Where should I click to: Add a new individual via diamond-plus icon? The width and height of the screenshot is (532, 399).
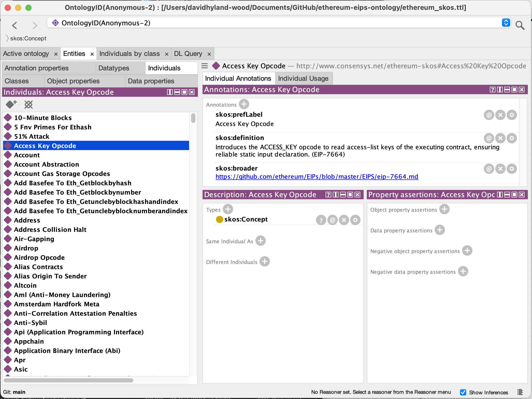click(11, 104)
